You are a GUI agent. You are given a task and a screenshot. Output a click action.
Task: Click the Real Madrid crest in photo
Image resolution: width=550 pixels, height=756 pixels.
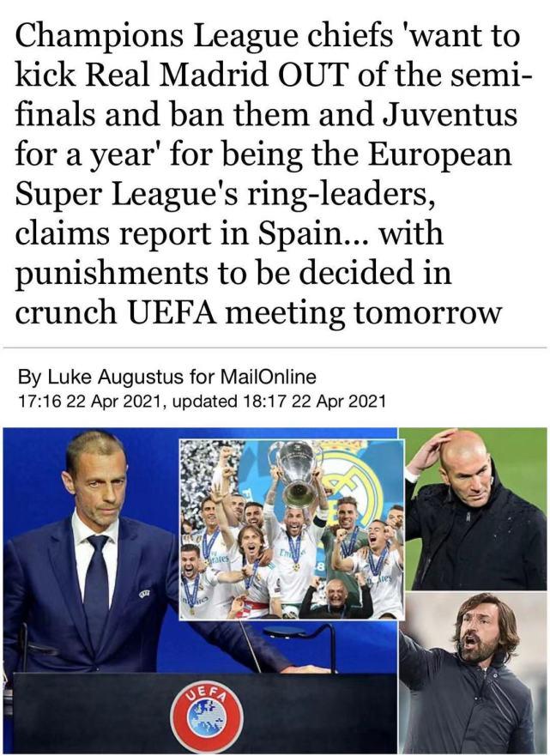click(x=354, y=482)
